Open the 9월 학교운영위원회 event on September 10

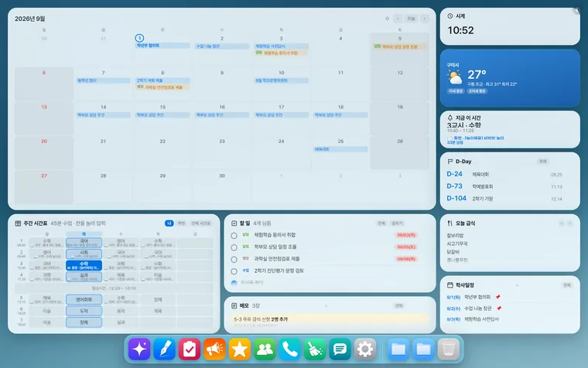282,80
